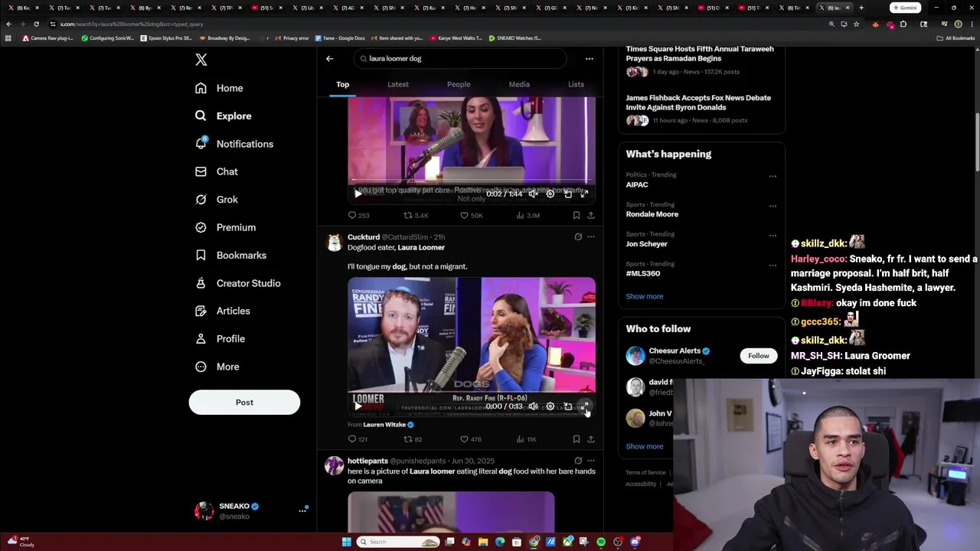
Task: Open Spotify from the taskbar
Action: [601, 542]
